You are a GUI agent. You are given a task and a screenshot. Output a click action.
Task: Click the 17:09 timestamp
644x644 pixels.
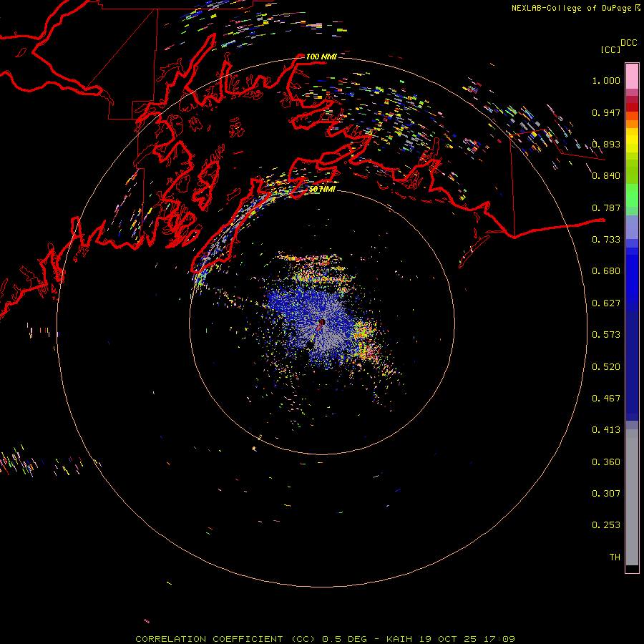pyautogui.click(x=499, y=639)
